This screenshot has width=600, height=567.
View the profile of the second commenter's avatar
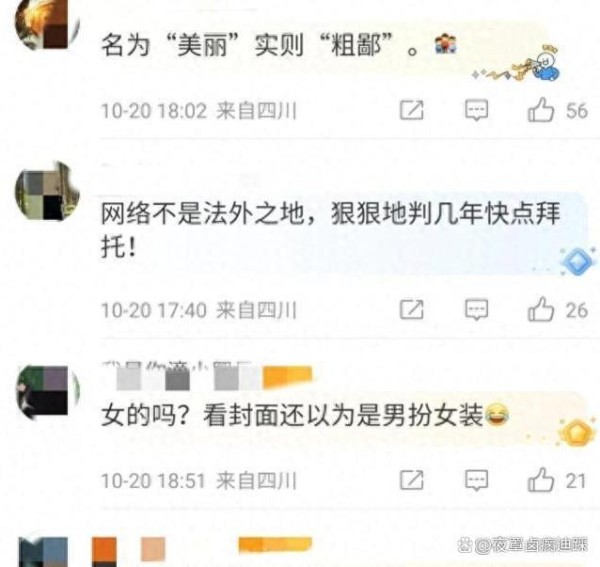47,191
